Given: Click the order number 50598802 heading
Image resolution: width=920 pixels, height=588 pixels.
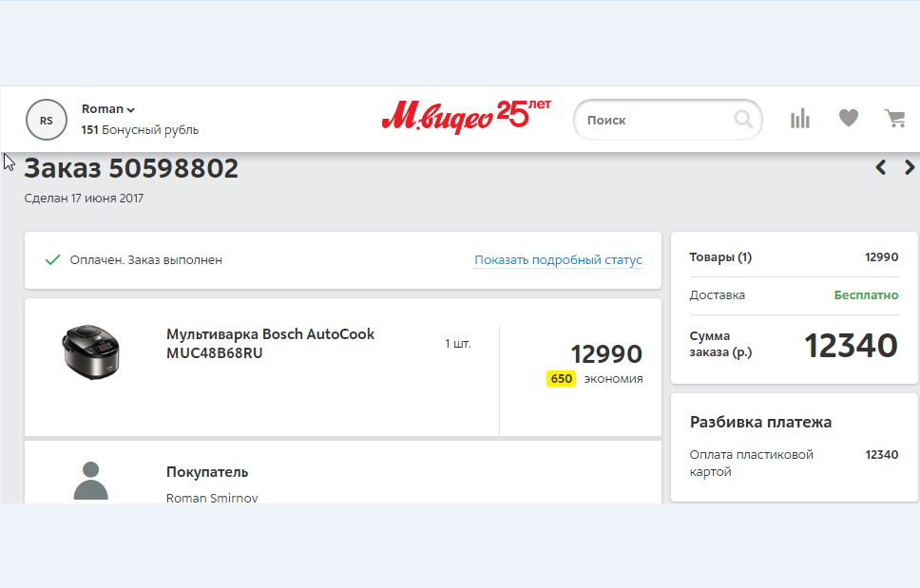Looking at the screenshot, I should pyautogui.click(x=131, y=169).
